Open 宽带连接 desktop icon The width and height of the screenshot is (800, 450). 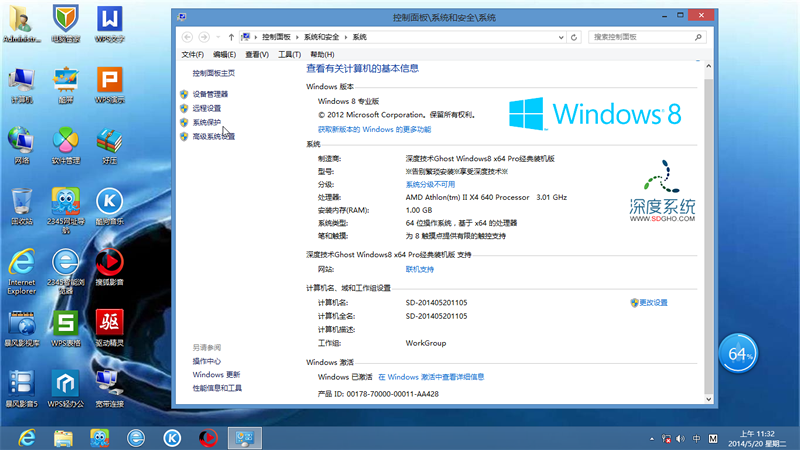click(110, 389)
